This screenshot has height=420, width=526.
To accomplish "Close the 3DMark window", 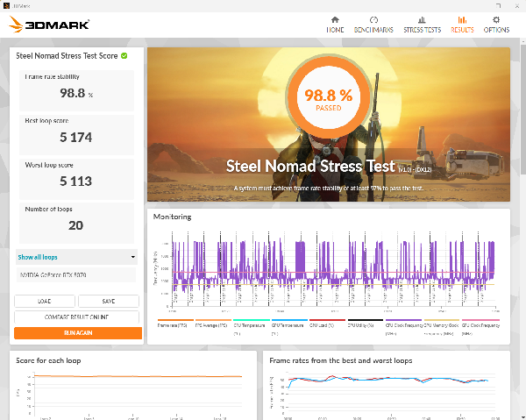I will [517, 6].
